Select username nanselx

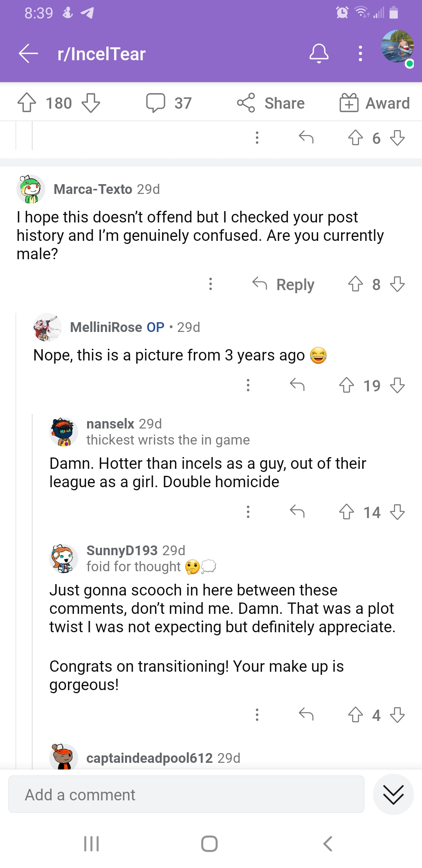(x=110, y=424)
